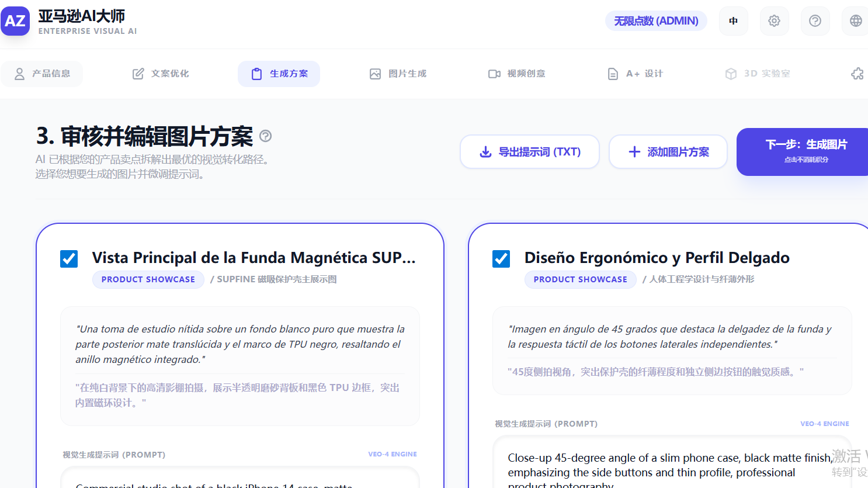Switch to the A+ 设计 tab
This screenshot has width=868, height=488.
(635, 74)
